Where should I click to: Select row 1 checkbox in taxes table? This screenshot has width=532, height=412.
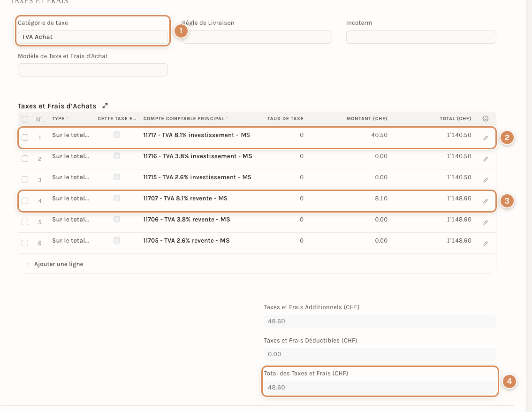[25, 137]
